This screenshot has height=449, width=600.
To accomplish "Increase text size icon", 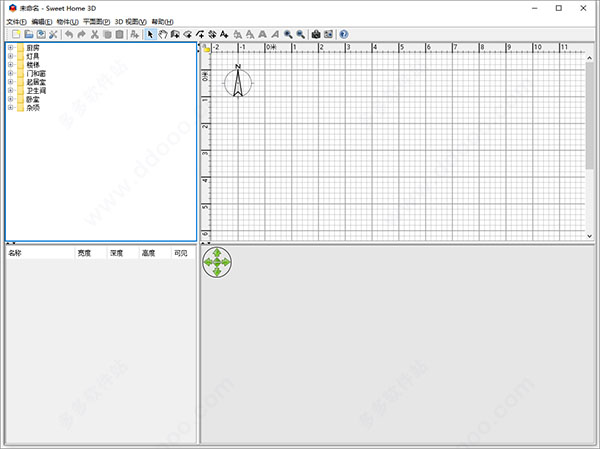I will pyautogui.click(x=238, y=34).
